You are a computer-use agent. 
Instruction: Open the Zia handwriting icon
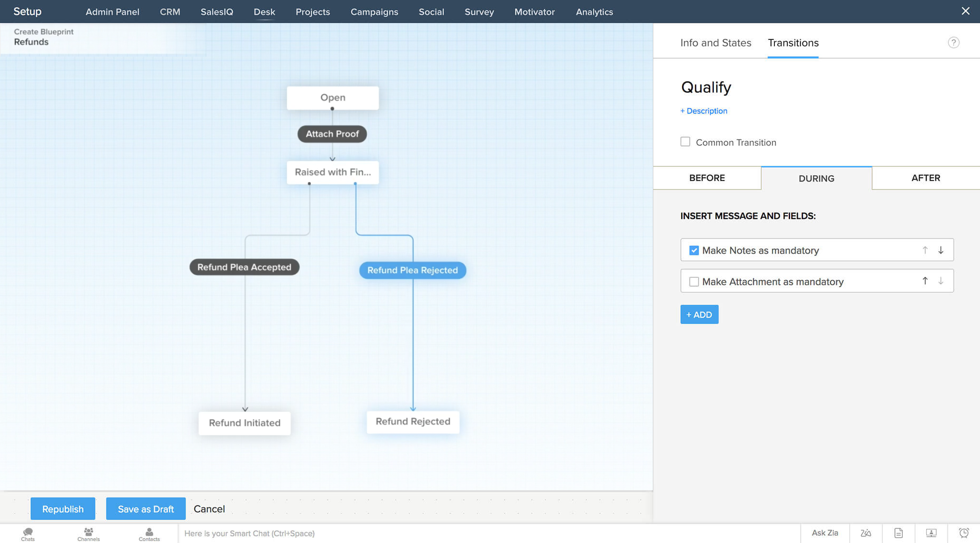[866, 533]
